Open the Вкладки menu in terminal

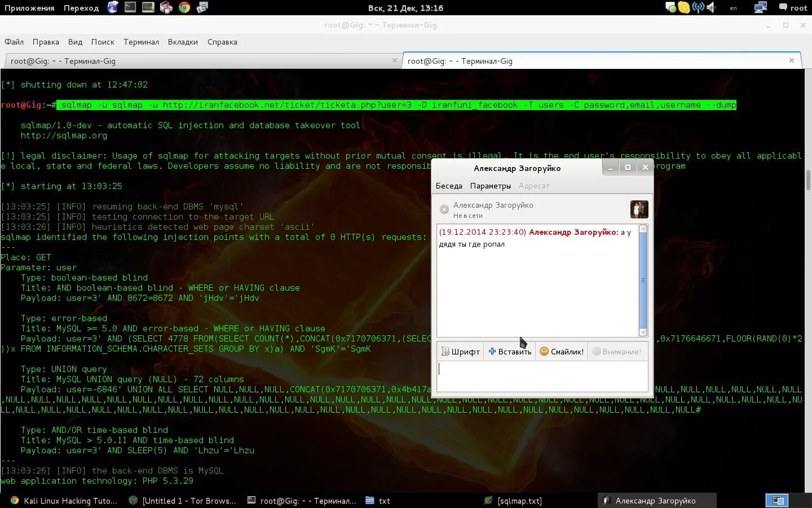click(x=183, y=42)
